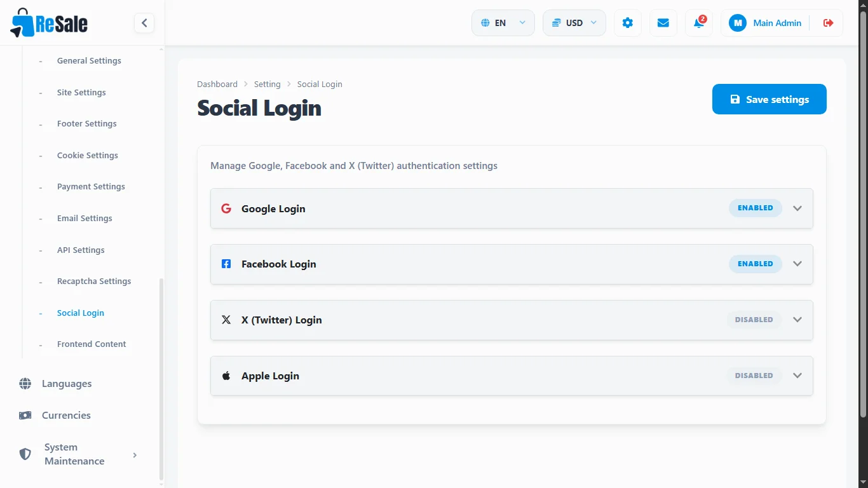
Task: Click the sidebar vertical scrollbar
Action: click(x=161, y=379)
